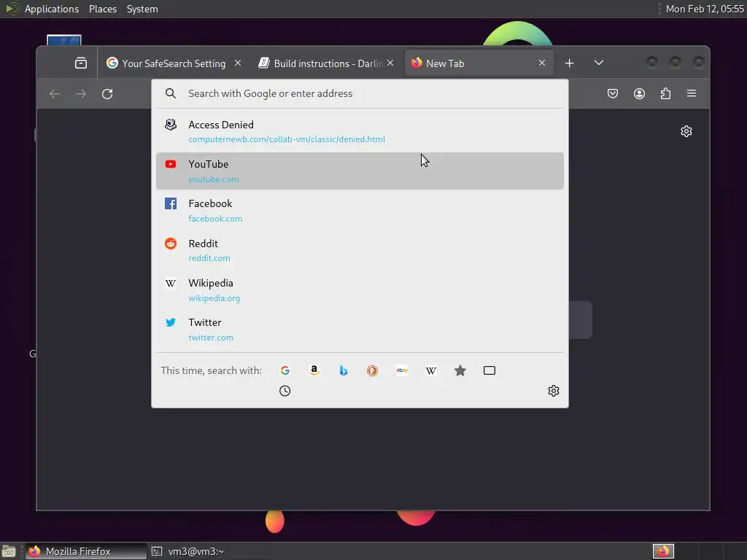Viewport: 747px width, 560px height.
Task: Open the Access Denied suggestion
Action: 360,131
